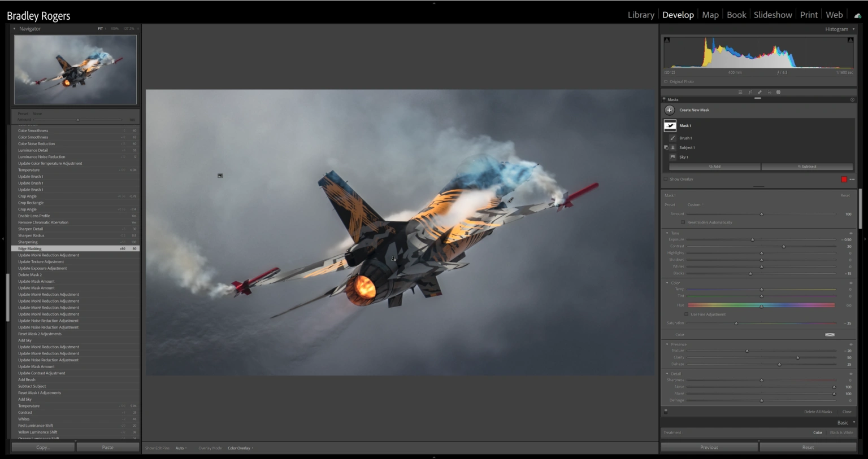Toggle the Original Photo checkbox

666,82
